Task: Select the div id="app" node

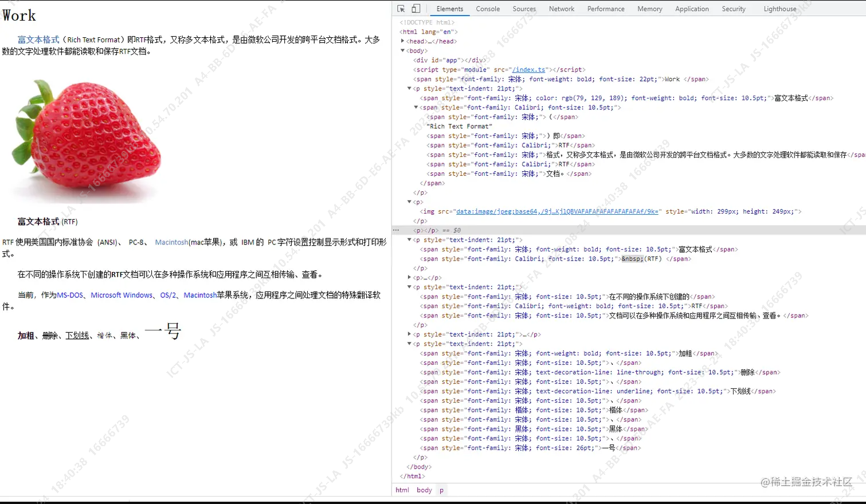Action: (x=450, y=60)
